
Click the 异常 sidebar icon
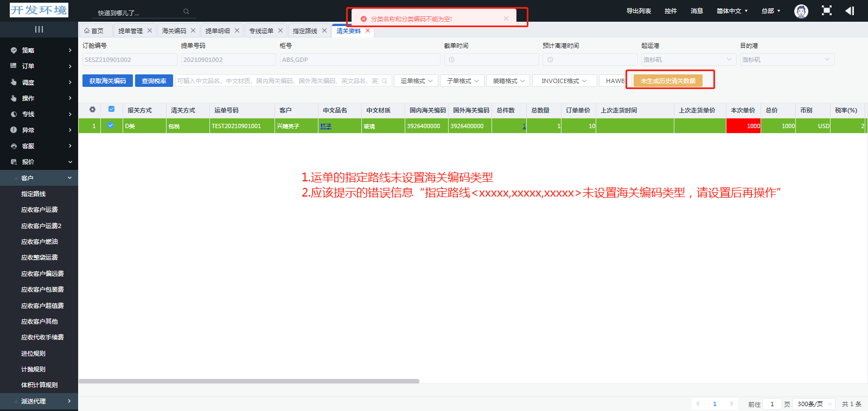pyautogui.click(x=14, y=130)
